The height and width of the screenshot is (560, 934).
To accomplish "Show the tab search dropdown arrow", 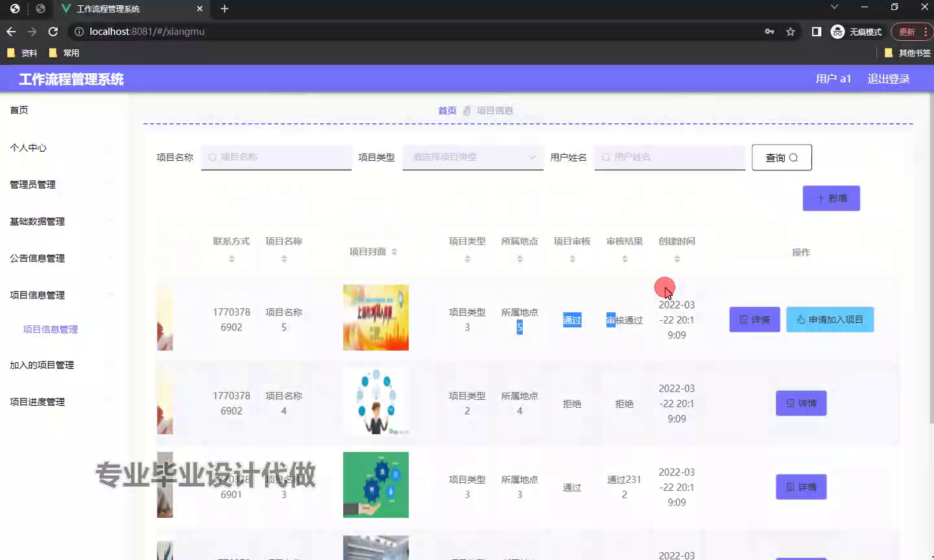I will [x=834, y=7].
